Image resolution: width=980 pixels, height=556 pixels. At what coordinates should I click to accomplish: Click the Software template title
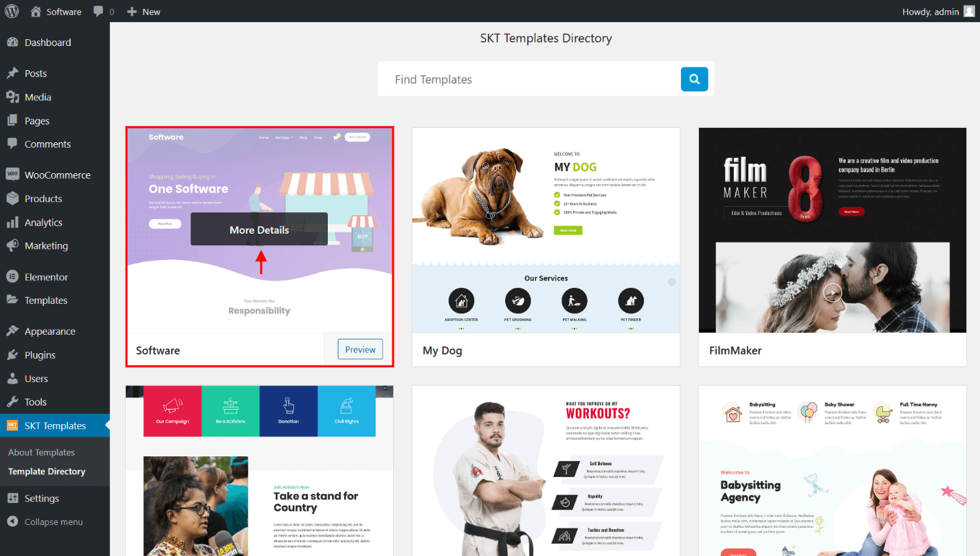pyautogui.click(x=158, y=351)
